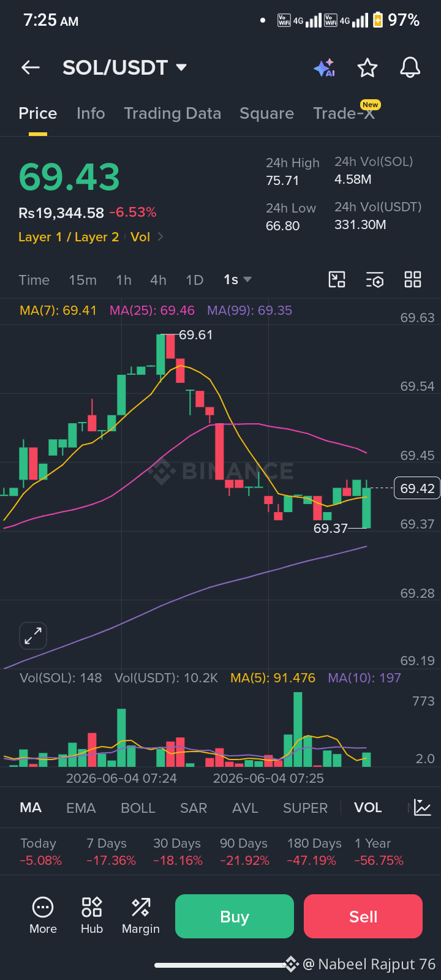
Task: Tap the MA(5): 91.476 volume legend
Action: (x=273, y=678)
